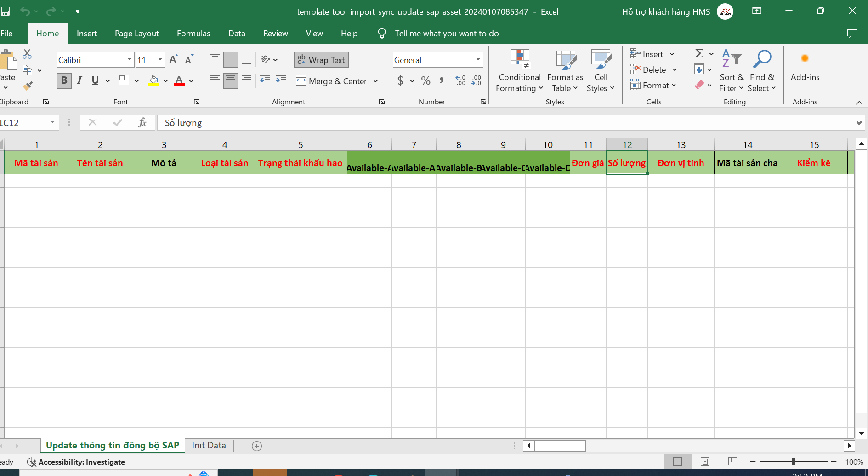868x476 pixels.
Task: Expand the formula bar
Action: click(x=858, y=123)
